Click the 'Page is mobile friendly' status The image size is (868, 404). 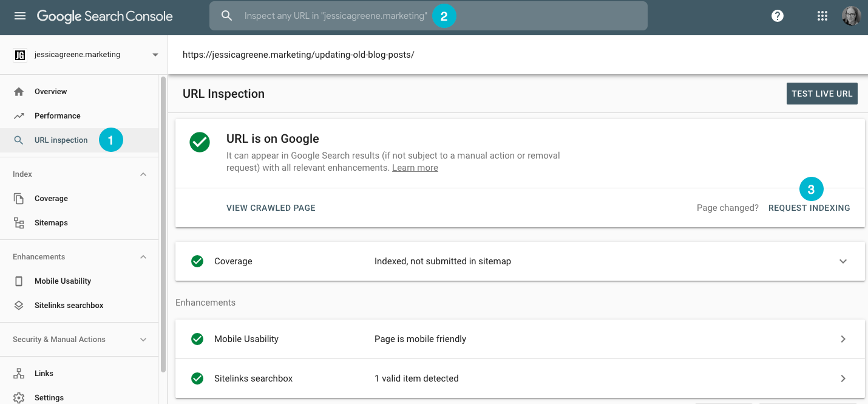[421, 339]
